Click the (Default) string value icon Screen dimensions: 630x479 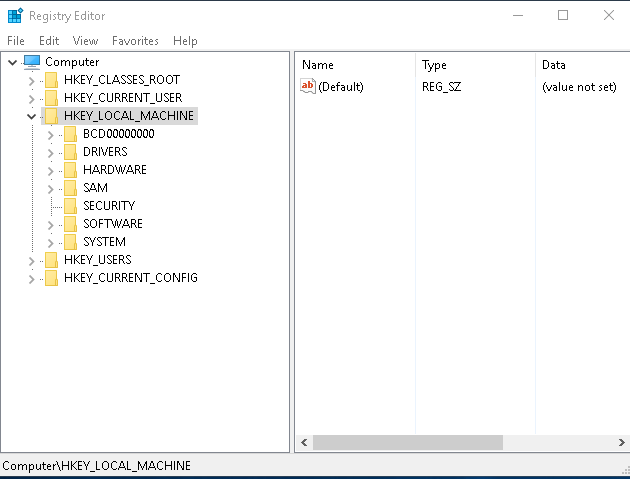[x=308, y=87]
